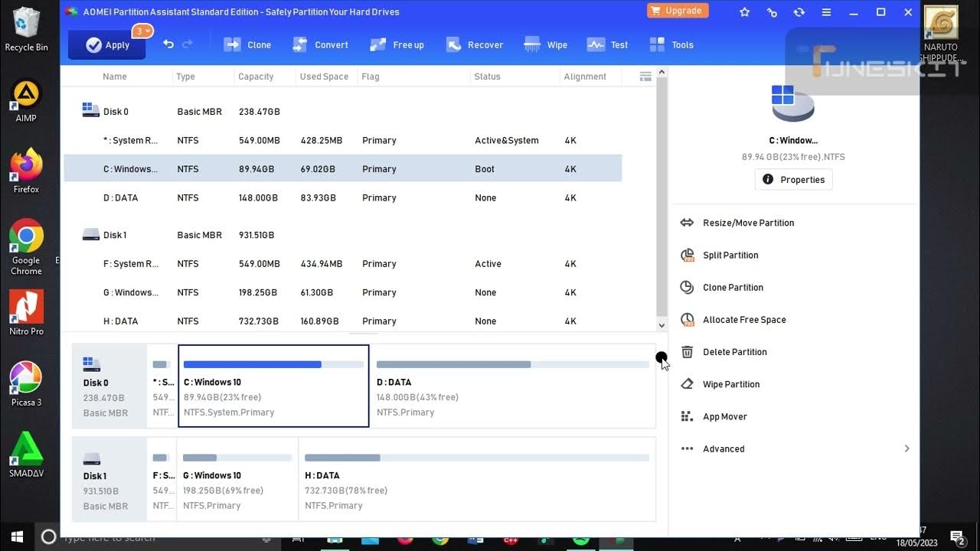The width and height of the screenshot is (980, 551).
Task: Select the G: Windows... partition row
Action: (342, 292)
